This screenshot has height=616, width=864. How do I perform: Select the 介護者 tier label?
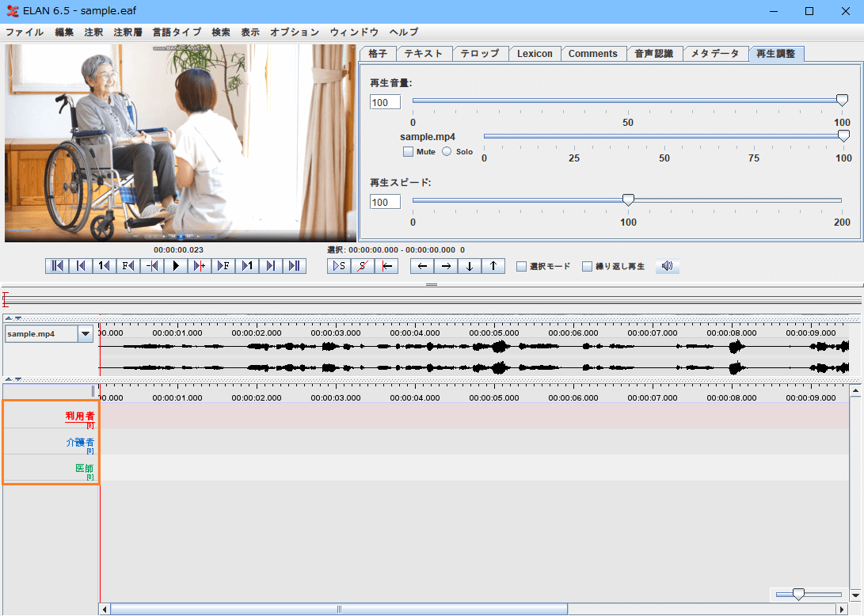click(80, 442)
